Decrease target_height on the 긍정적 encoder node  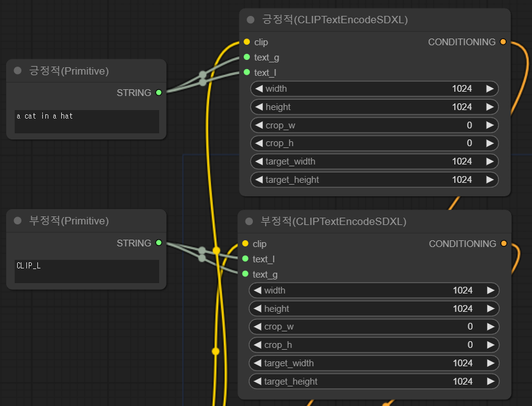pos(259,180)
